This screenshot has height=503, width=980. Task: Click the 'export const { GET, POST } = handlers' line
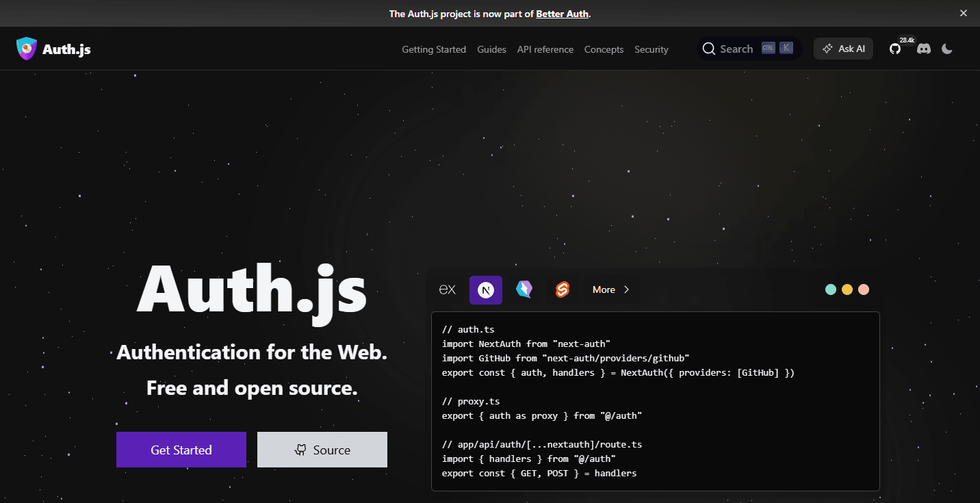(x=539, y=474)
